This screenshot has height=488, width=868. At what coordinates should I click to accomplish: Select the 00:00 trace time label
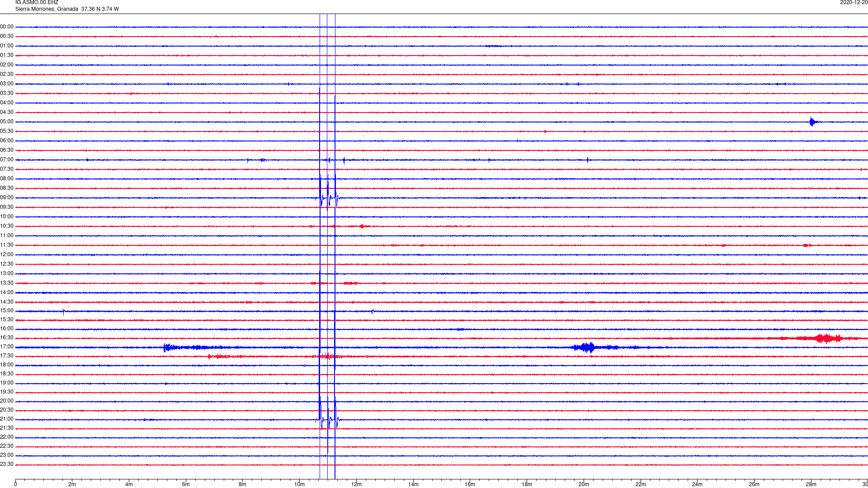click(7, 27)
